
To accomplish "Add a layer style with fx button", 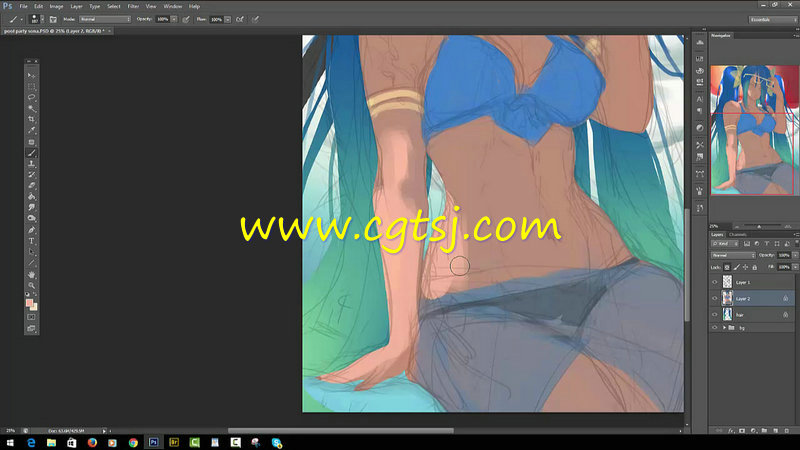I will [x=731, y=431].
